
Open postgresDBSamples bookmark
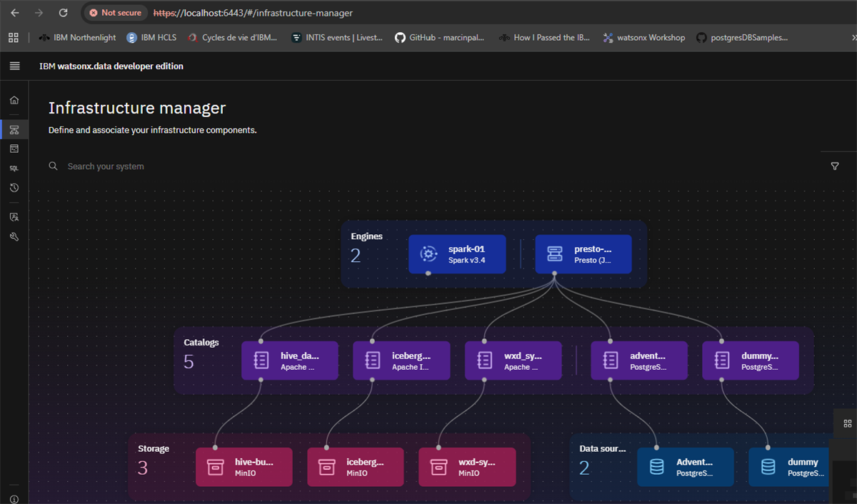742,38
